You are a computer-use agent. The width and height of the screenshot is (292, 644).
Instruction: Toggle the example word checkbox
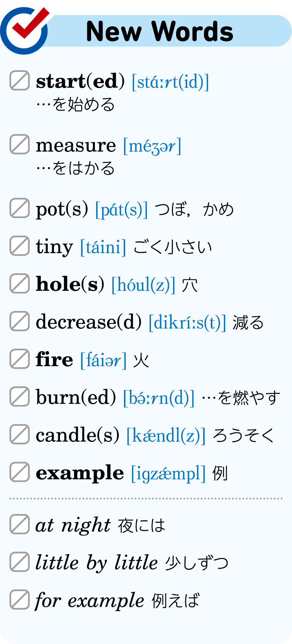(19, 472)
